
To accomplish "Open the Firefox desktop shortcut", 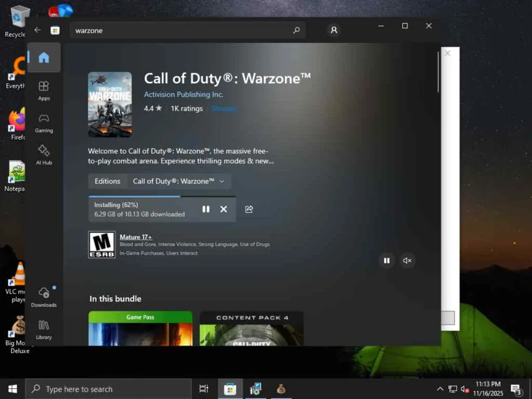I will pos(17,125).
